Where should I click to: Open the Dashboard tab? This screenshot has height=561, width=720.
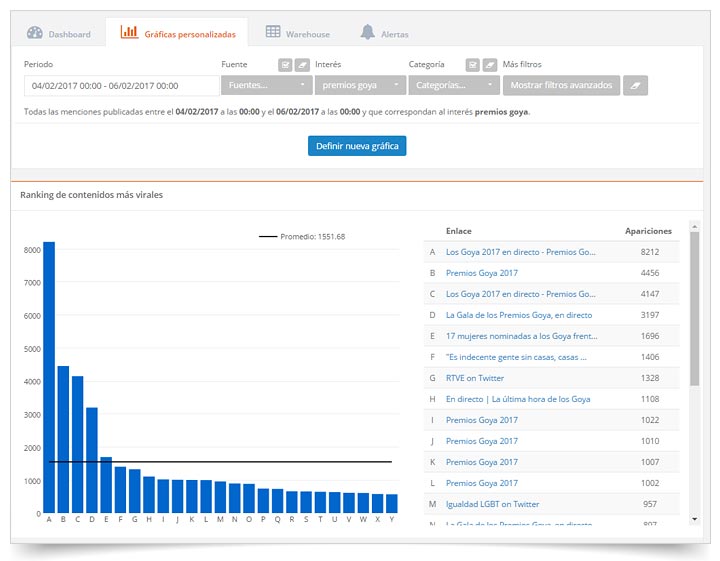pos(60,34)
